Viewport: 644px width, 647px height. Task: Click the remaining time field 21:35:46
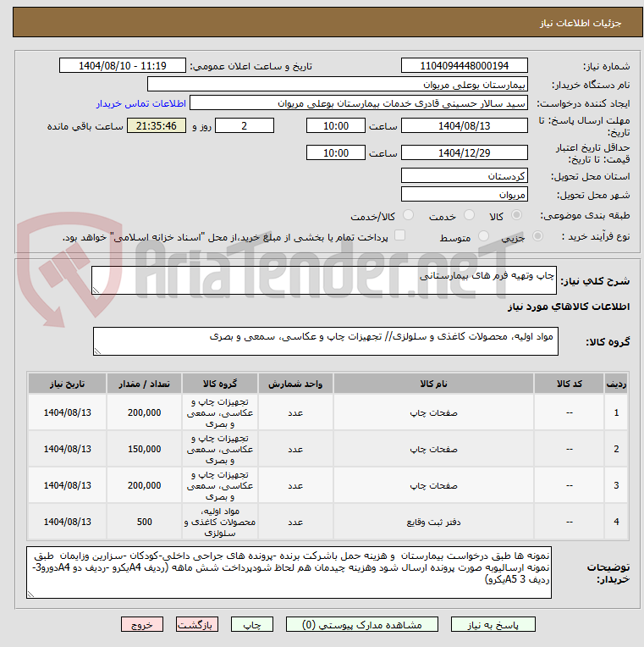pyautogui.click(x=157, y=125)
